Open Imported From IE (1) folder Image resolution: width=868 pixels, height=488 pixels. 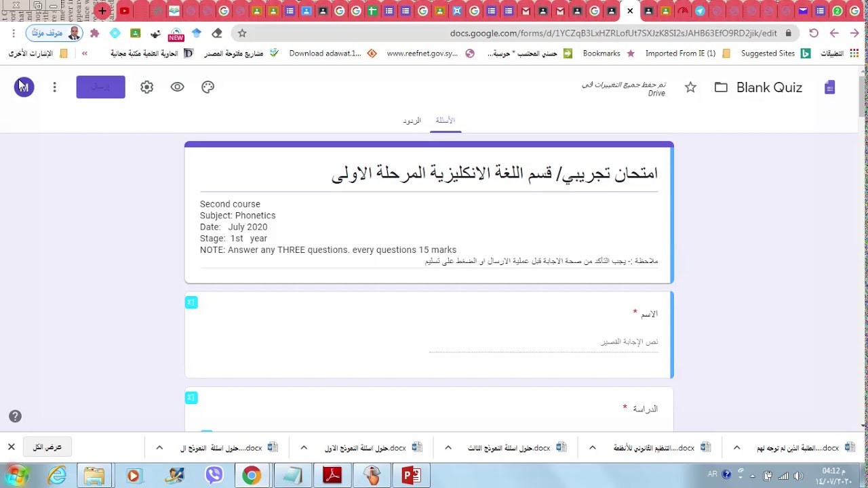pyautogui.click(x=688, y=54)
